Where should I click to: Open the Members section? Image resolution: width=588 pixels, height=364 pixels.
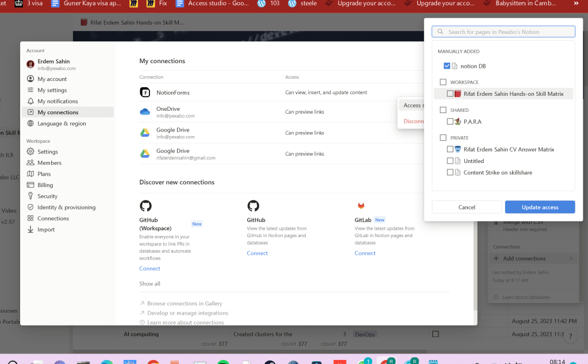(68, 162)
